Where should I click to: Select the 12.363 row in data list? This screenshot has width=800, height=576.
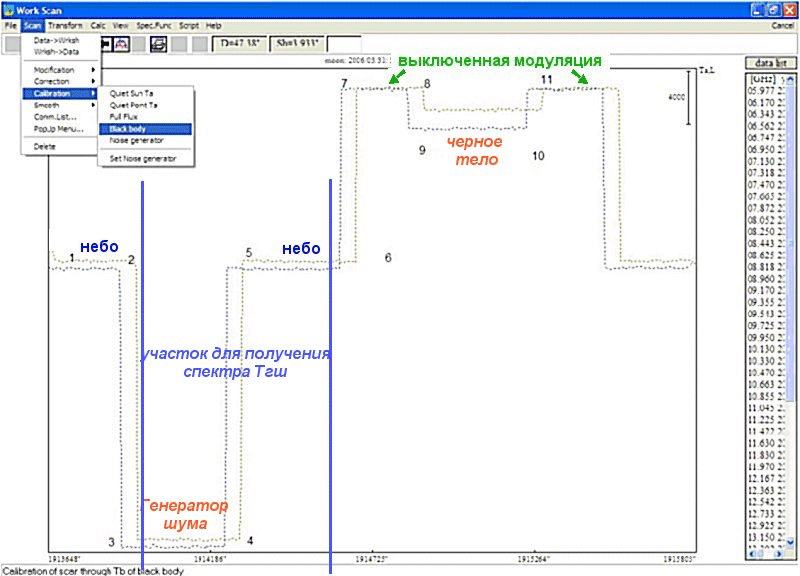click(x=766, y=490)
